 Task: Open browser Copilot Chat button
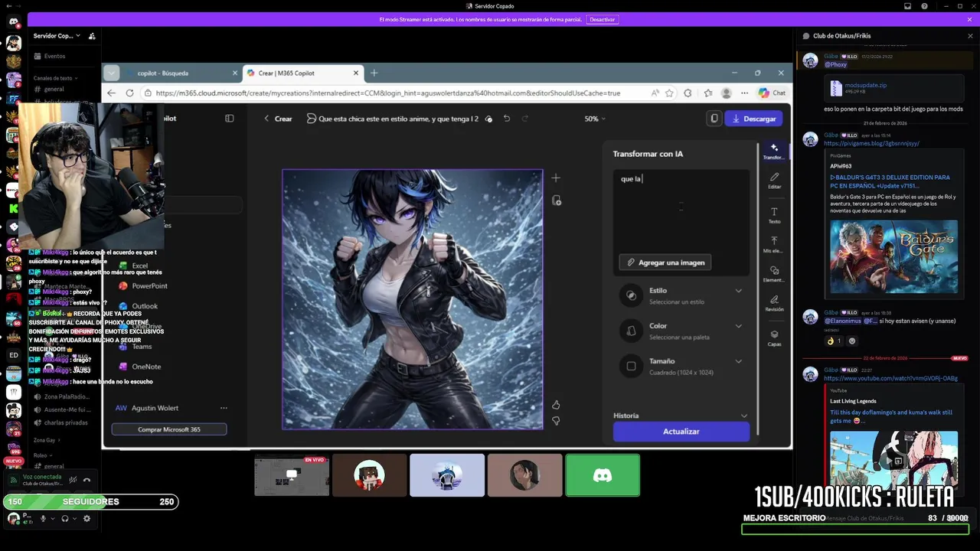773,93
